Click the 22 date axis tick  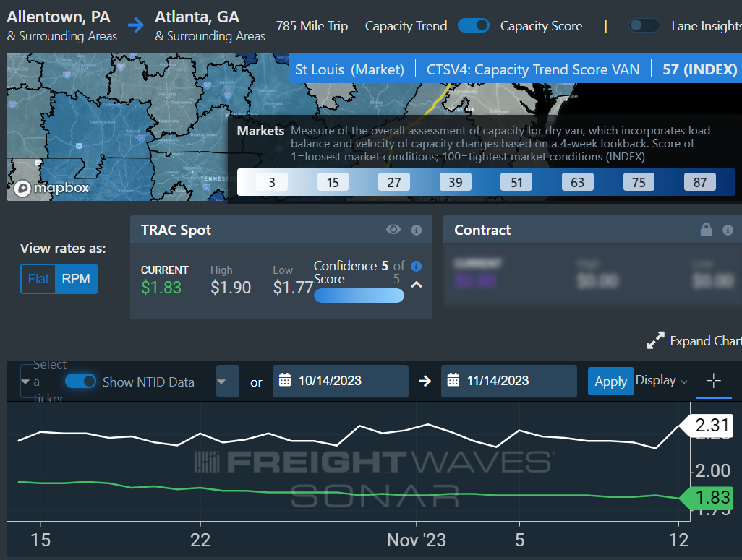200,540
